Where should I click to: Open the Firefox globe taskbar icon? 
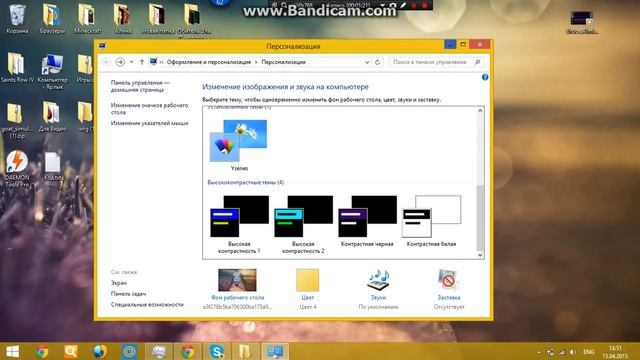pos(100,352)
